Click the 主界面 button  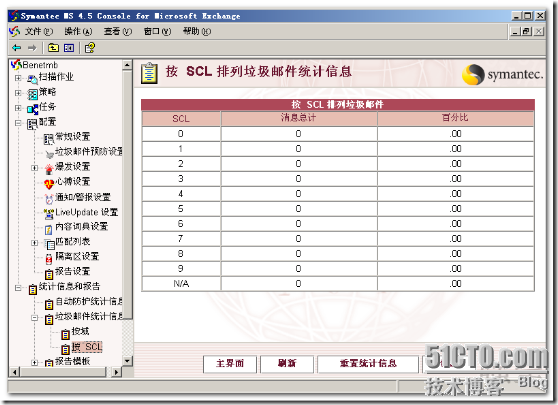(230, 363)
